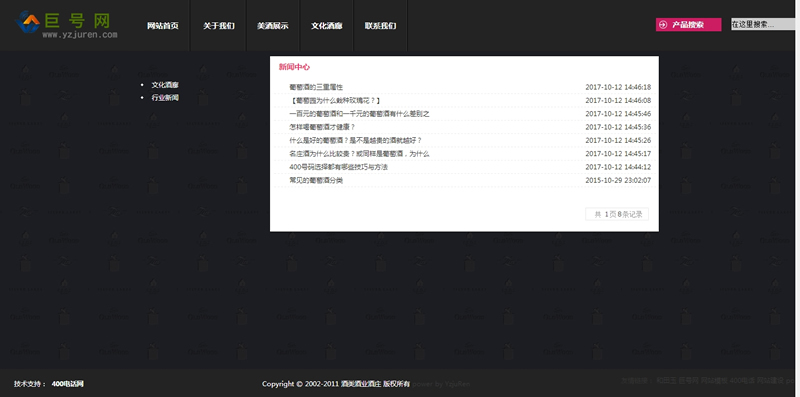The height and width of the screenshot is (397, 800).
Task: Open article 一百元的葡萄酒和一千元的葡萄酒有什么差别之
Action: [x=359, y=114]
